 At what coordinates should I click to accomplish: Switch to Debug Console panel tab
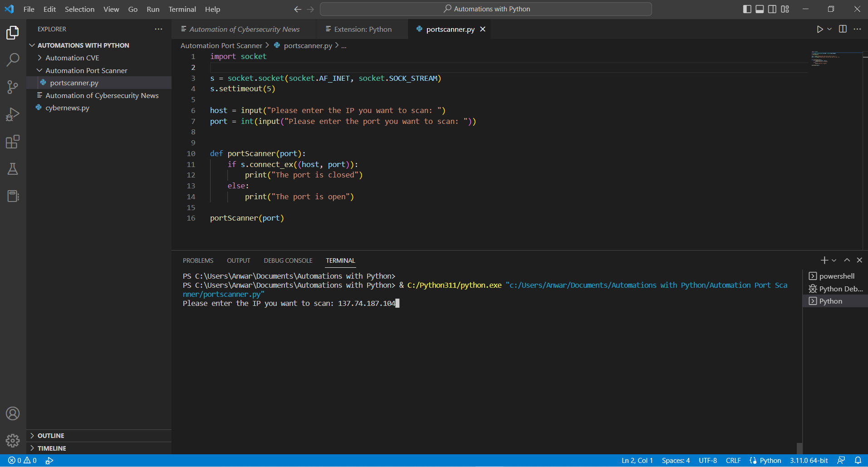[288, 261]
